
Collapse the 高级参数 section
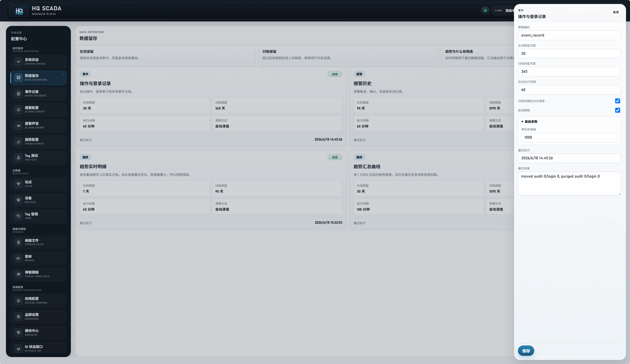[529, 122]
